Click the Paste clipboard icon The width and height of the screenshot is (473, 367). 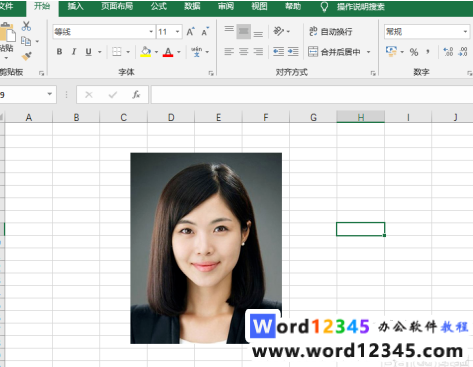(7, 33)
